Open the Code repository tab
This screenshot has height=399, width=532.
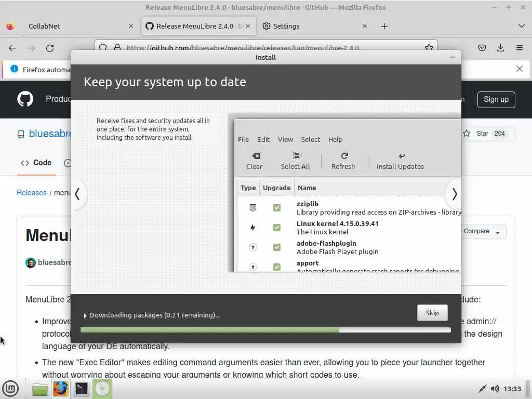pyautogui.click(x=36, y=163)
